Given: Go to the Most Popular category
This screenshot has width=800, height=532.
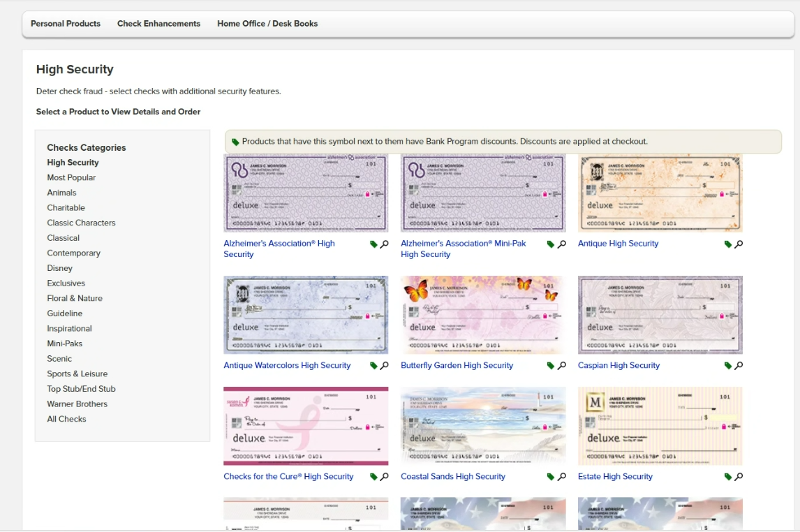Looking at the screenshot, I should (x=71, y=178).
